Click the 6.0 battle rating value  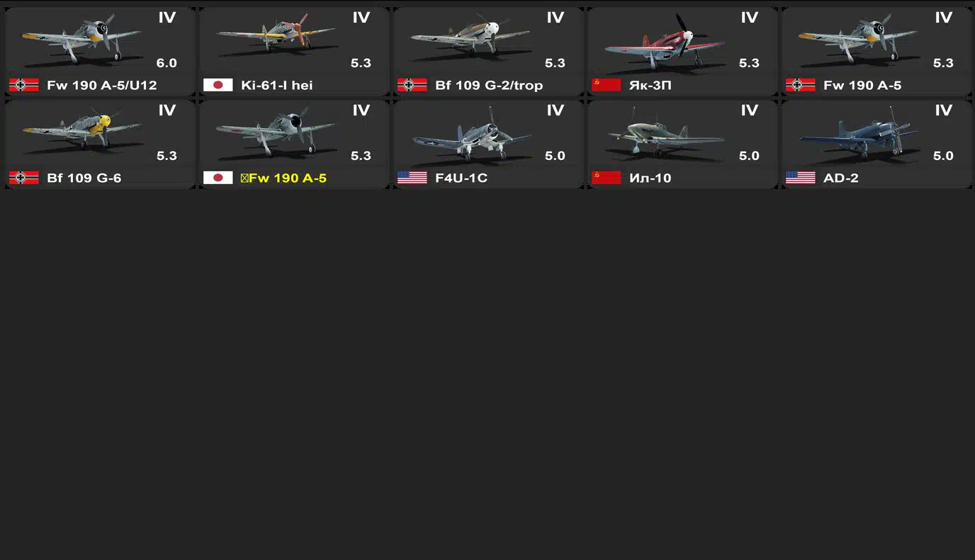coord(167,63)
